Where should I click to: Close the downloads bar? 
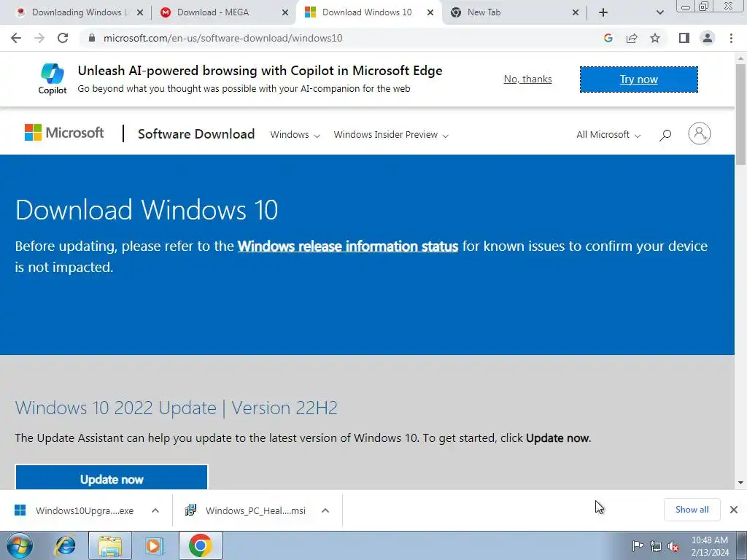click(x=734, y=510)
